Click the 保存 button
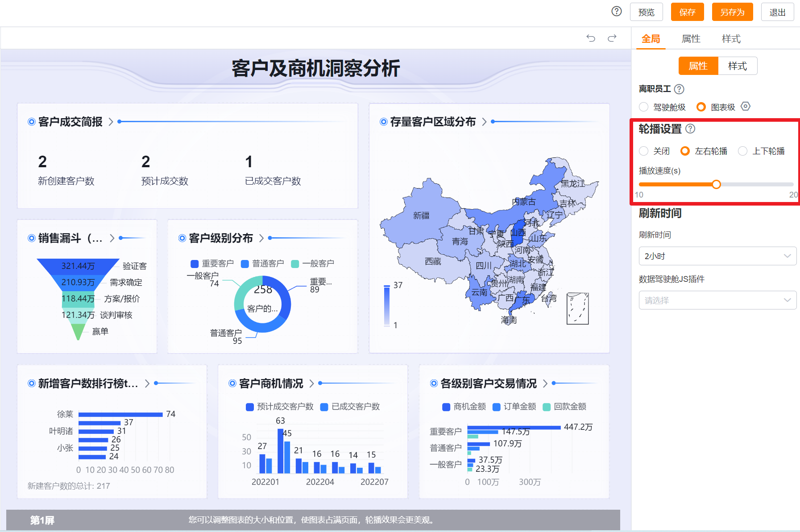 687,12
